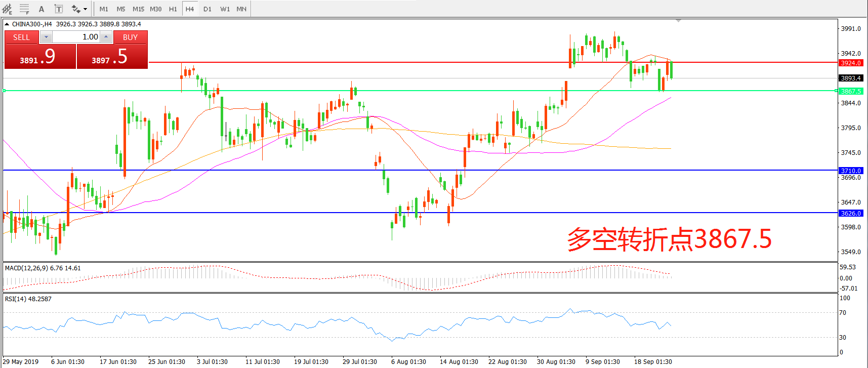Select the Text Label tool
Viewport: 868px width, 368px height.
(x=59, y=9)
